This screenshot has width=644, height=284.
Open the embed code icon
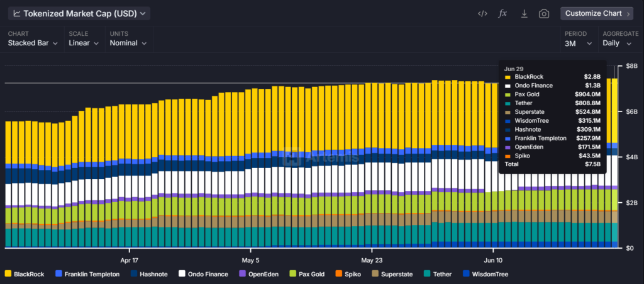tap(482, 14)
